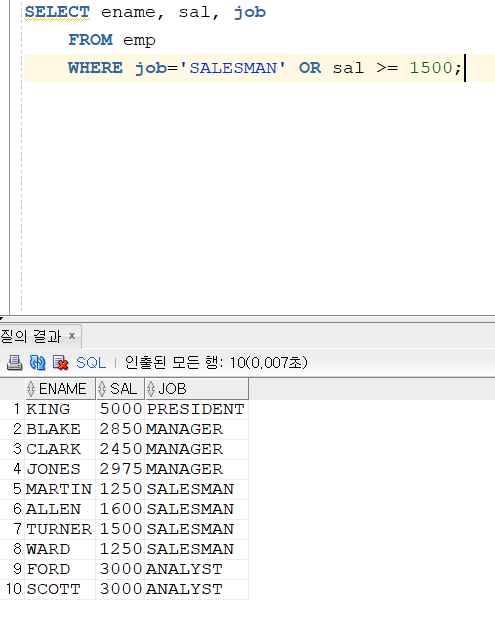The width and height of the screenshot is (495, 620).
Task: Close the 질의 결과 tab
Action: point(72,336)
